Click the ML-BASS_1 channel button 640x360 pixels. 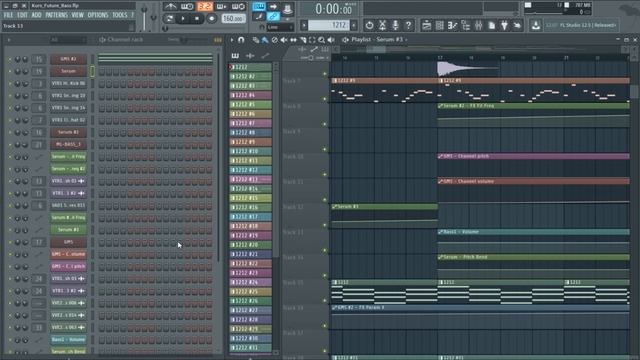coord(68,144)
